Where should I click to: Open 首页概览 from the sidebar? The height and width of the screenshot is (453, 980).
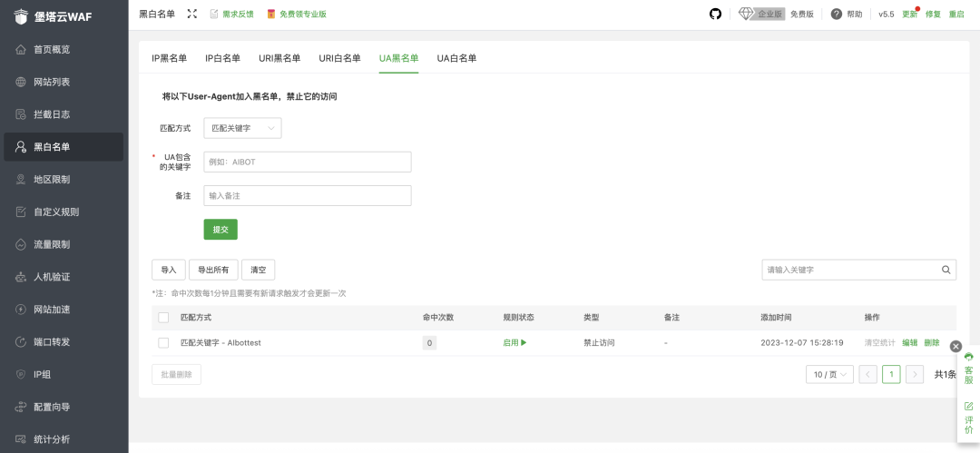click(52, 49)
